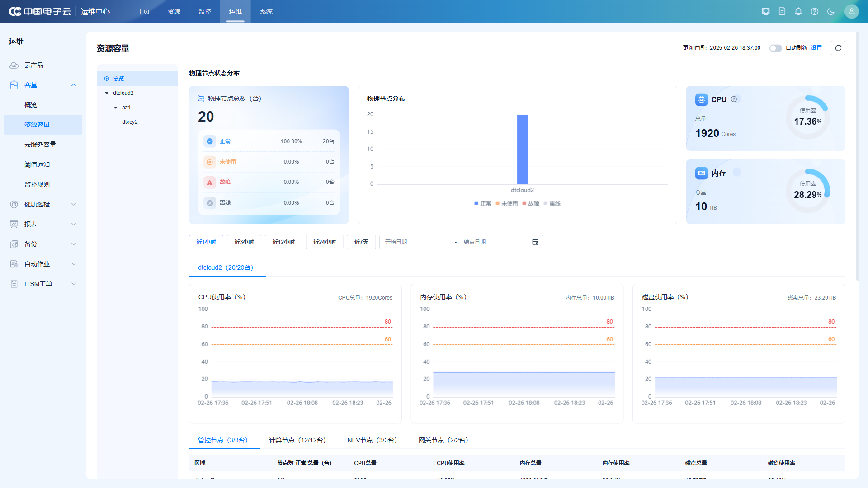This screenshot has width=868, height=488.
Task: Open 监控 in the top navigation
Action: pyautogui.click(x=205, y=11)
